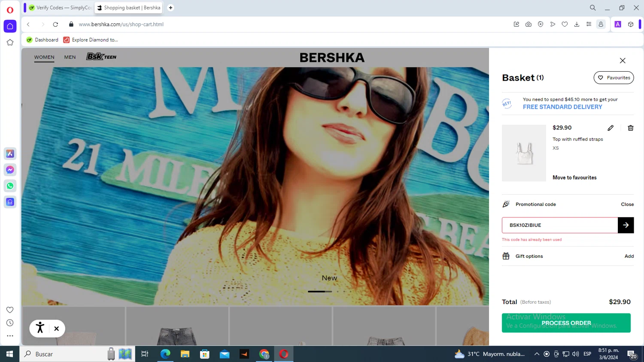This screenshot has height=362, width=644.
Task: Click the promotional code input field
Action: click(559, 225)
